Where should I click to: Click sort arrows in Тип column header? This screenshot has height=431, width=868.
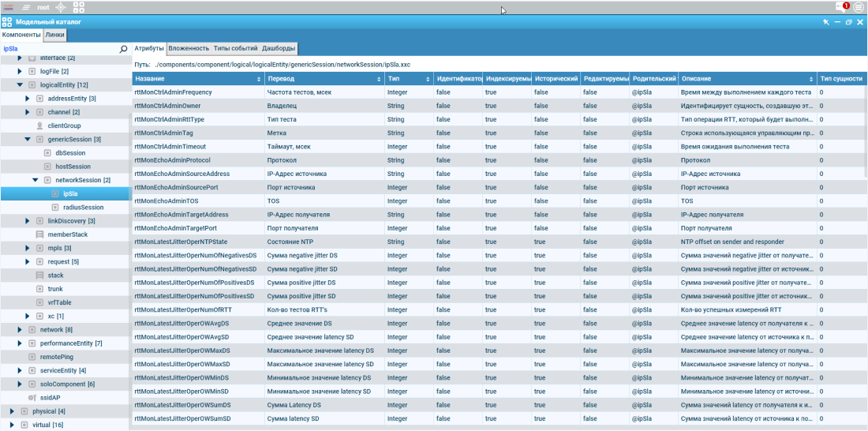428,80
